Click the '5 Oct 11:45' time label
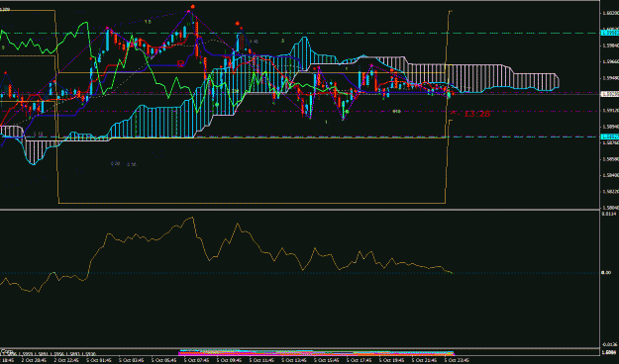 pos(260,360)
